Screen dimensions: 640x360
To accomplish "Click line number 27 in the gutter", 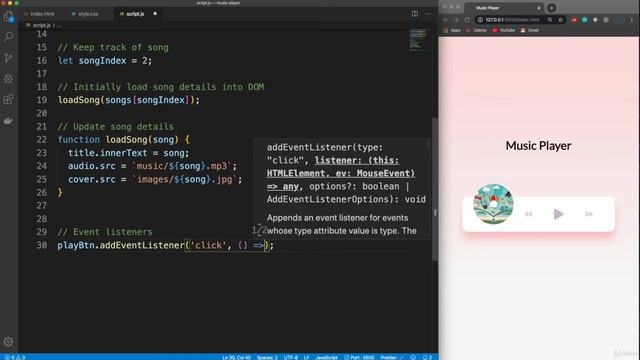I will (42, 205).
